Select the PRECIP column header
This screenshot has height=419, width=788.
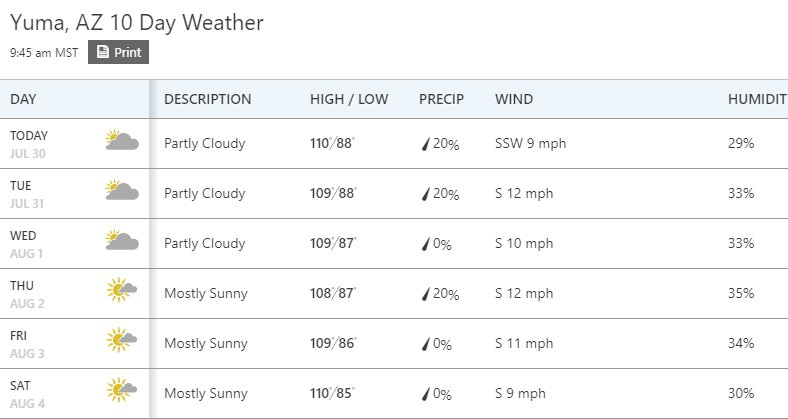441,99
